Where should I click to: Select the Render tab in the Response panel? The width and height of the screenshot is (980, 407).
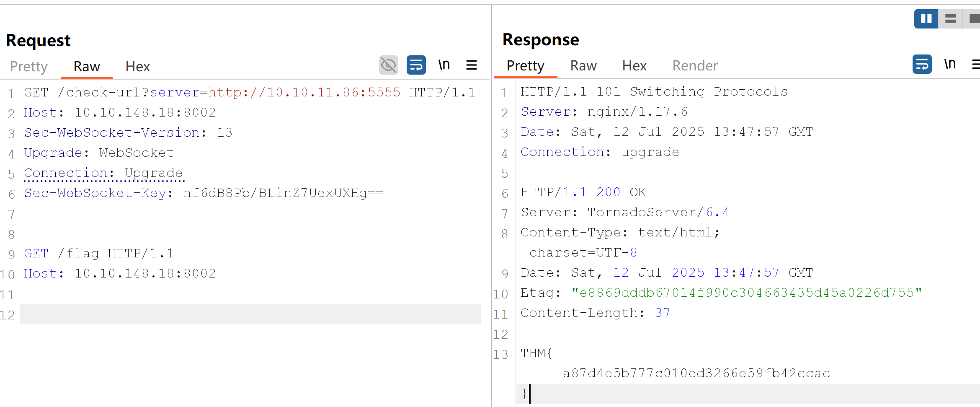(695, 65)
